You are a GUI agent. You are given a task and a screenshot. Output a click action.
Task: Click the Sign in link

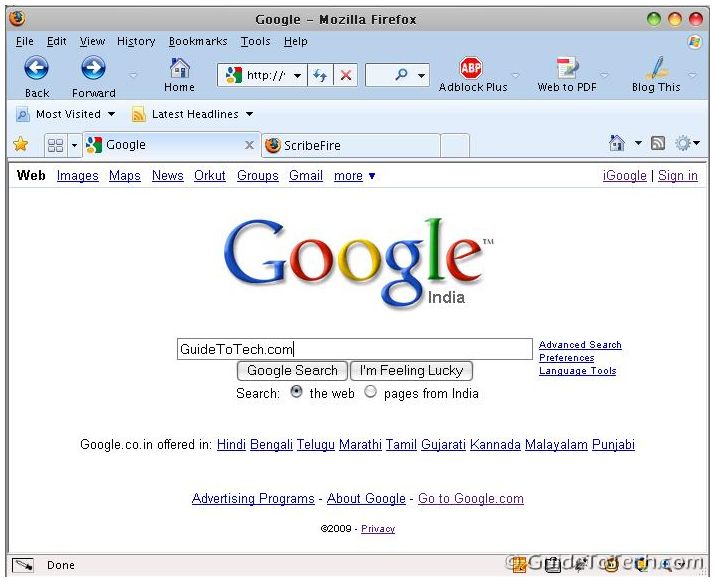click(x=678, y=176)
